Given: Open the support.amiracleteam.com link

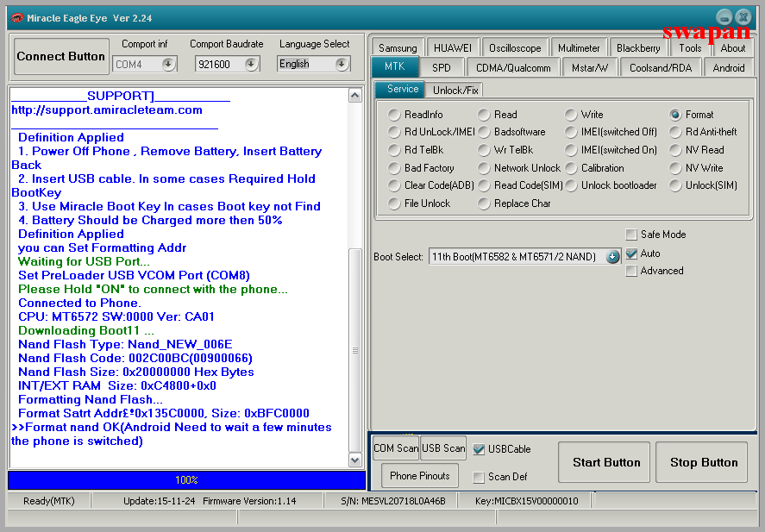Looking at the screenshot, I should 107,110.
